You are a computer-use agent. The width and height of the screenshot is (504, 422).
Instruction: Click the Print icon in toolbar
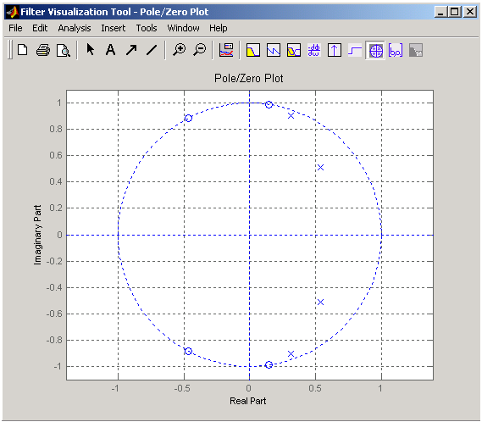coord(42,50)
